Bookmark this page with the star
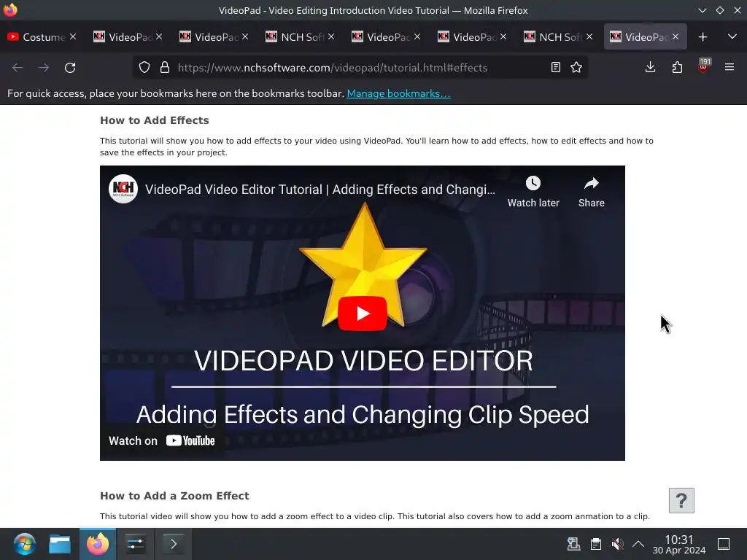 pyautogui.click(x=576, y=67)
